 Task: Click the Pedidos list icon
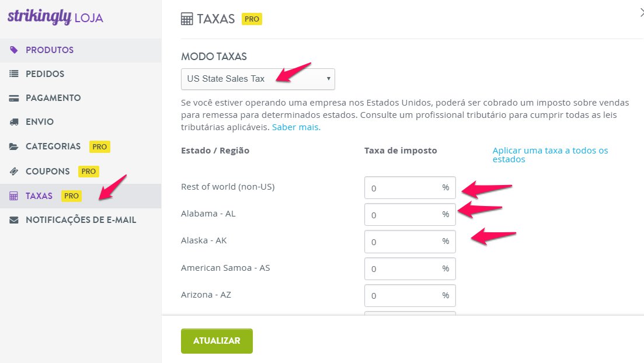coord(14,74)
